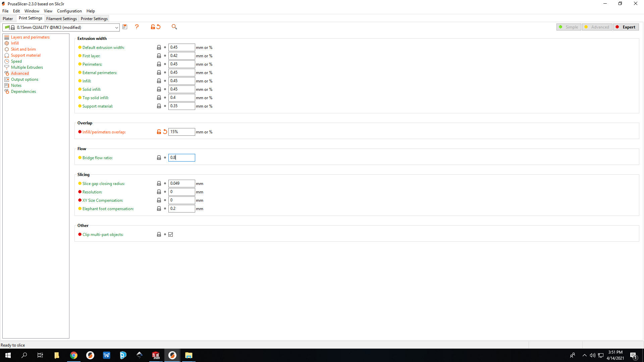Switch to Simple mode
This screenshot has width=644, height=362.
click(x=569, y=27)
